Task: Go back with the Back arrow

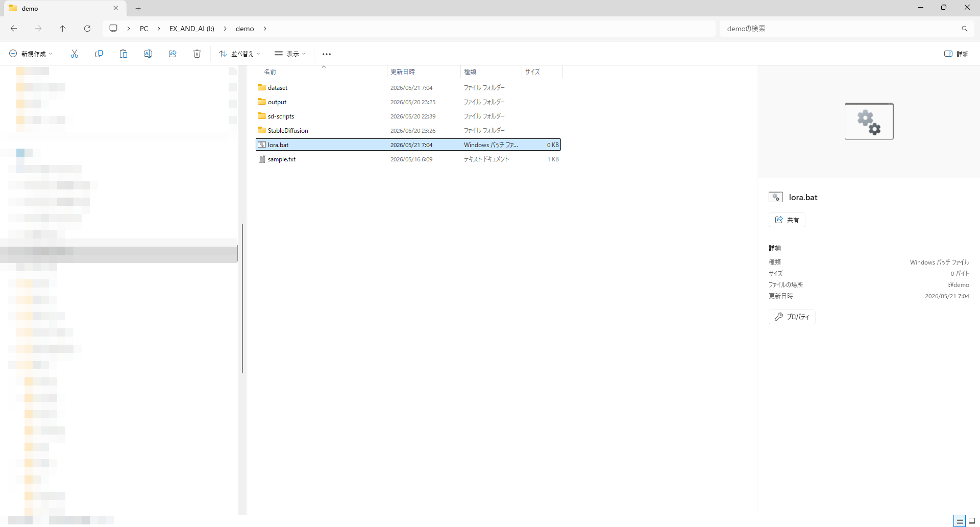Action: [14, 29]
